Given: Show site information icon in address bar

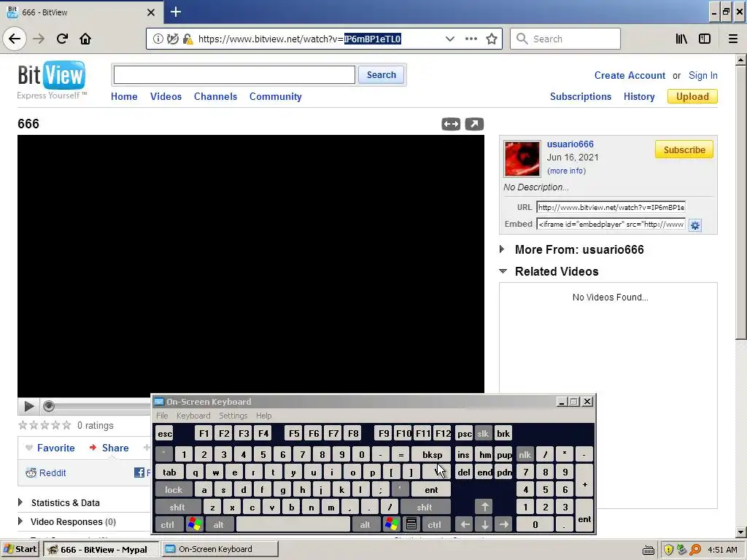Looking at the screenshot, I should (158, 39).
